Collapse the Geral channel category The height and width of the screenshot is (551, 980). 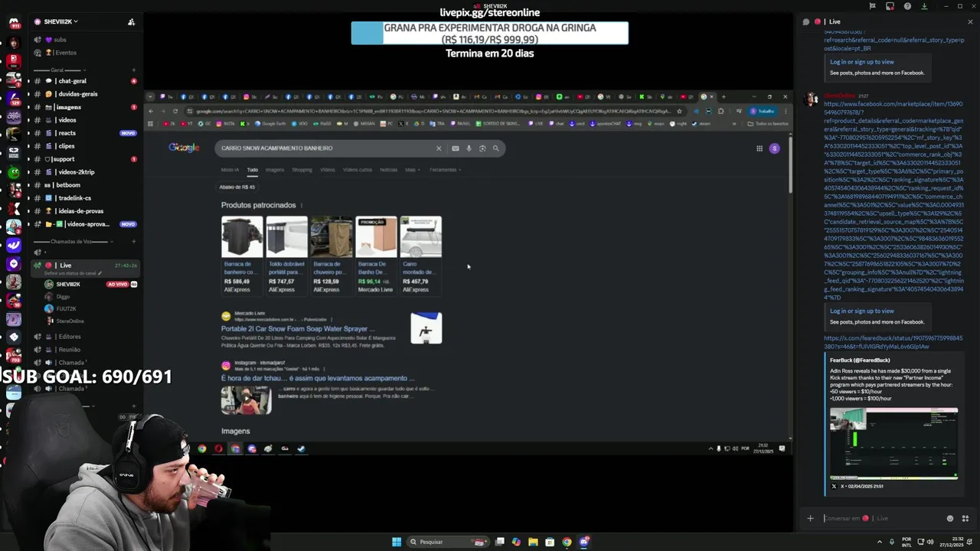pos(57,70)
